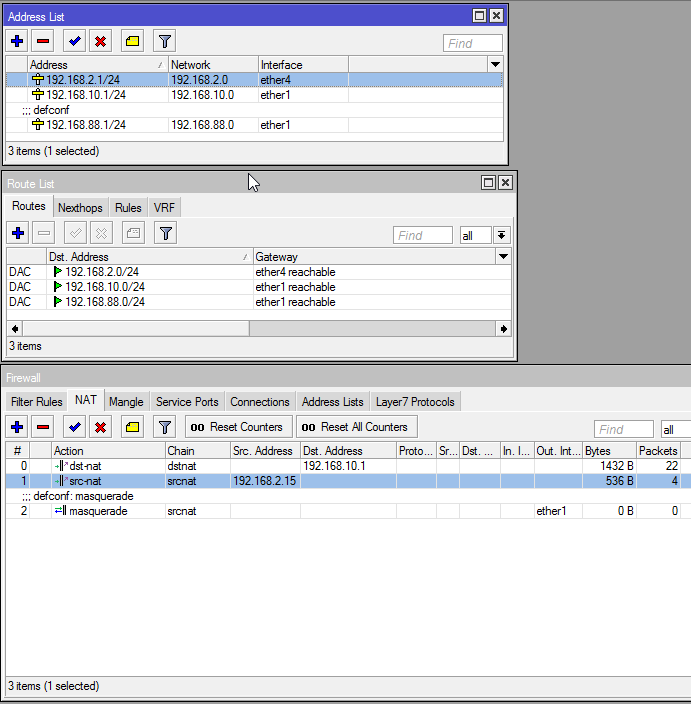This screenshot has width=691, height=704.
Task: Click the Route List enable checkmark icon
Action: [x=75, y=233]
